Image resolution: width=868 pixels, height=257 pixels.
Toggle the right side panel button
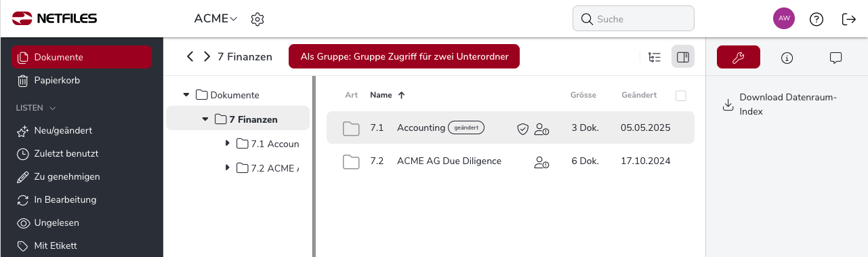click(683, 57)
